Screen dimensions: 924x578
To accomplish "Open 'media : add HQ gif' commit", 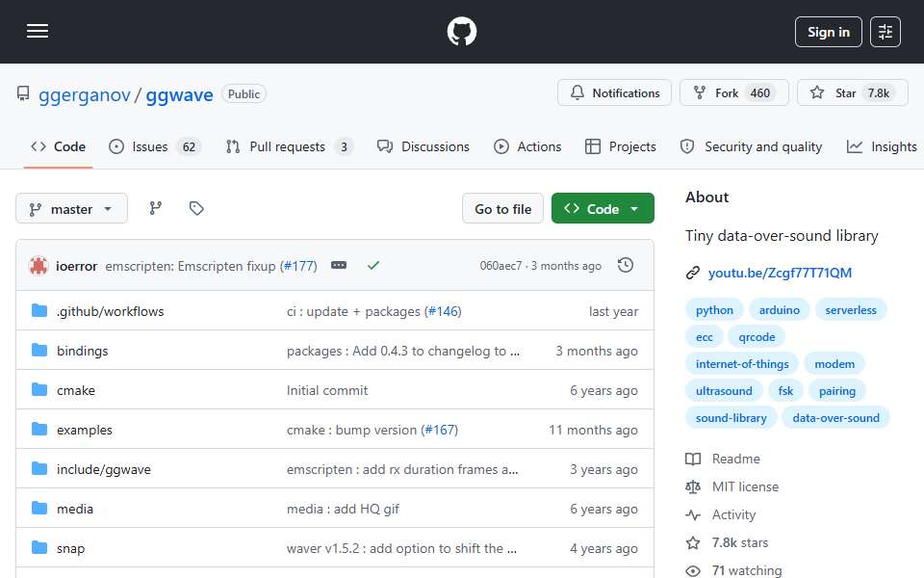I will pyautogui.click(x=343, y=509).
